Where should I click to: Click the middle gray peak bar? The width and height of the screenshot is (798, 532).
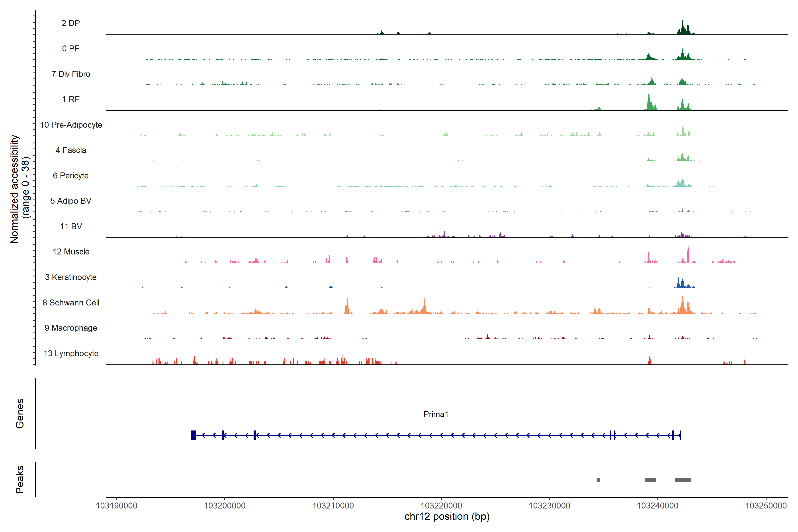[650, 480]
